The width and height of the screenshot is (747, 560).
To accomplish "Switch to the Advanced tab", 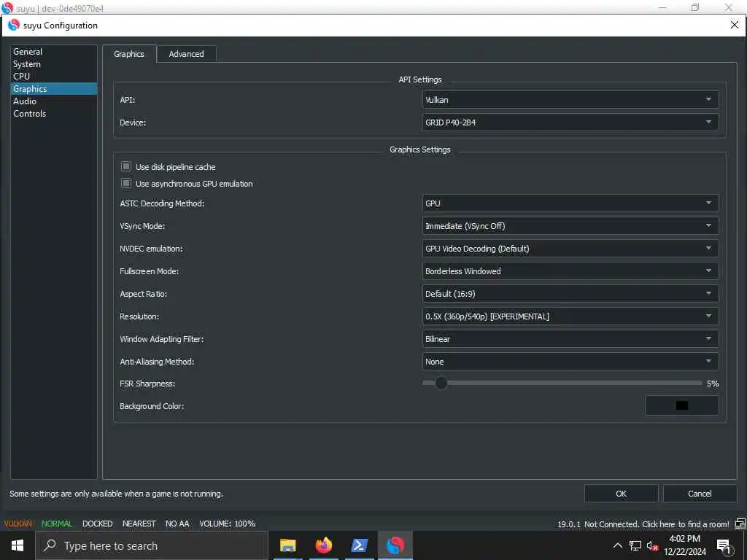I will pos(186,54).
